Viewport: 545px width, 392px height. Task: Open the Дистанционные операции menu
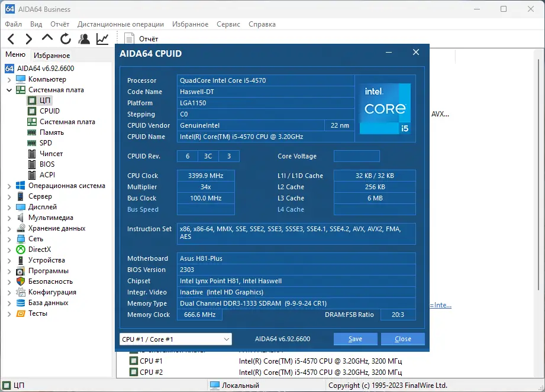(121, 24)
